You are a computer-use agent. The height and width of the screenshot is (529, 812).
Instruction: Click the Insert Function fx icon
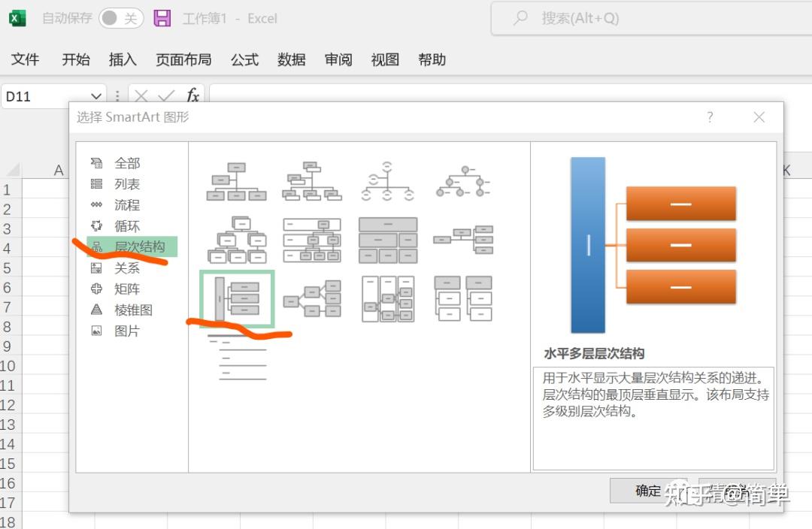point(192,96)
